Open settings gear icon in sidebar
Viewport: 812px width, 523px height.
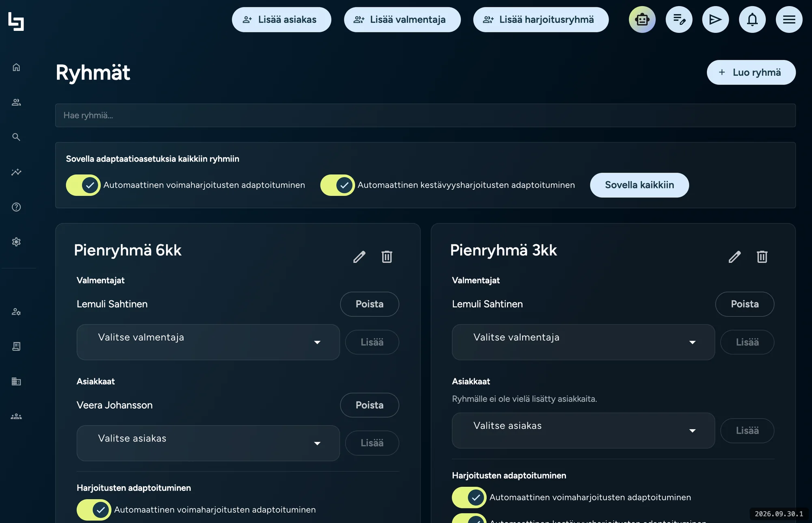click(16, 242)
